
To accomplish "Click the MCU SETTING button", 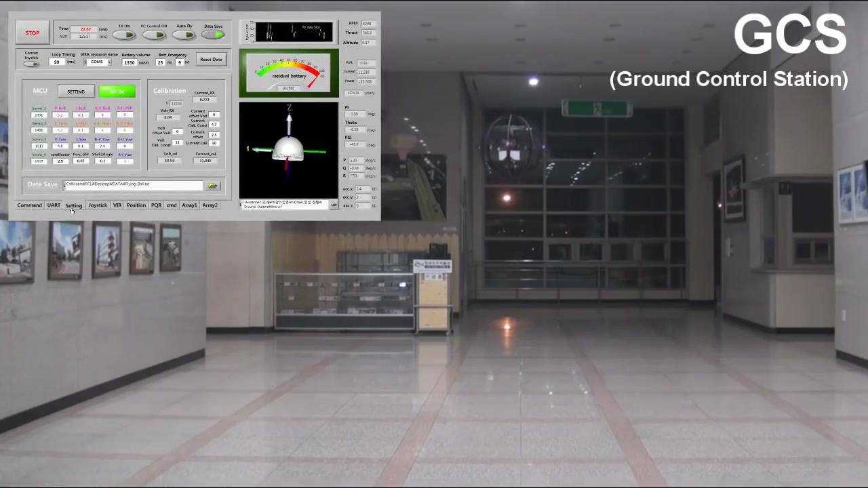I will 76,91.
